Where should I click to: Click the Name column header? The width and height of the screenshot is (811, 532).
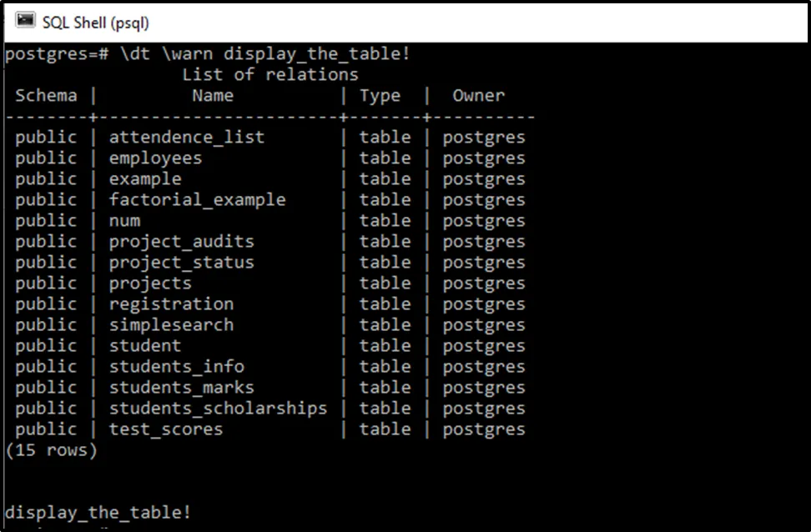click(x=213, y=96)
